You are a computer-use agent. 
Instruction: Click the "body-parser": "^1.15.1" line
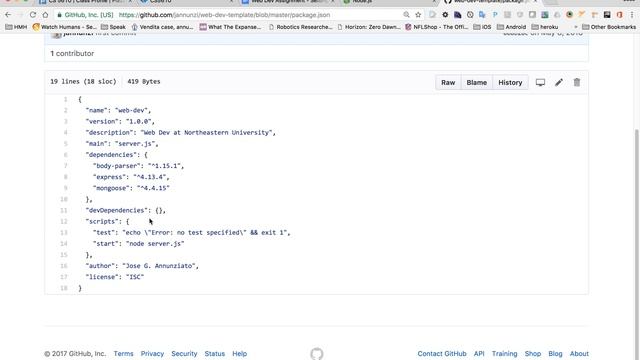(138, 166)
